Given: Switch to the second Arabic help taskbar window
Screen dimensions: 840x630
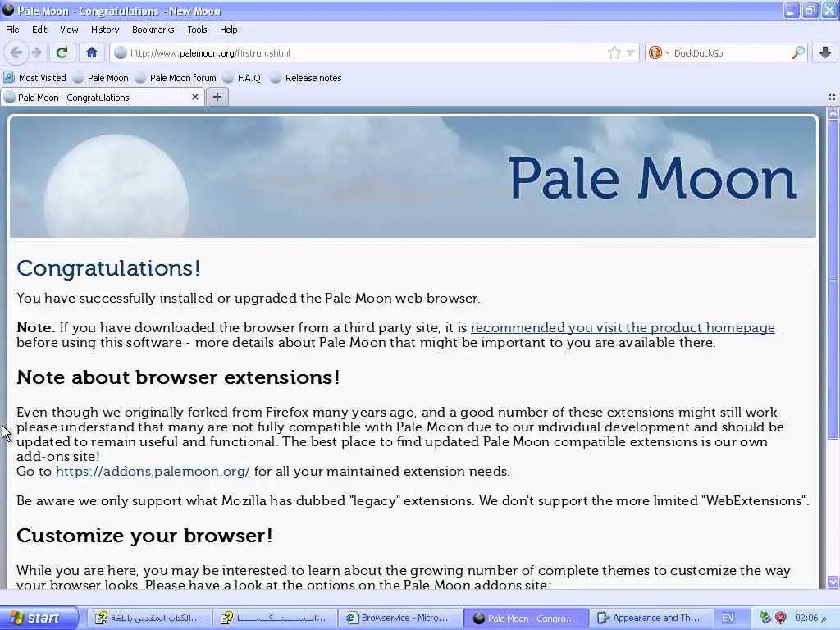Looking at the screenshot, I should pos(274,618).
